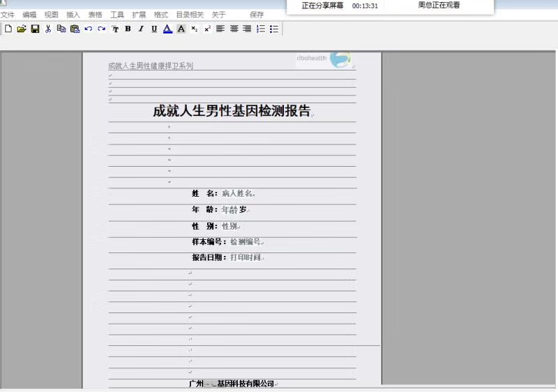Image resolution: width=558 pixels, height=392 pixels.
Task: Toggle italic formatting
Action: [x=141, y=29]
